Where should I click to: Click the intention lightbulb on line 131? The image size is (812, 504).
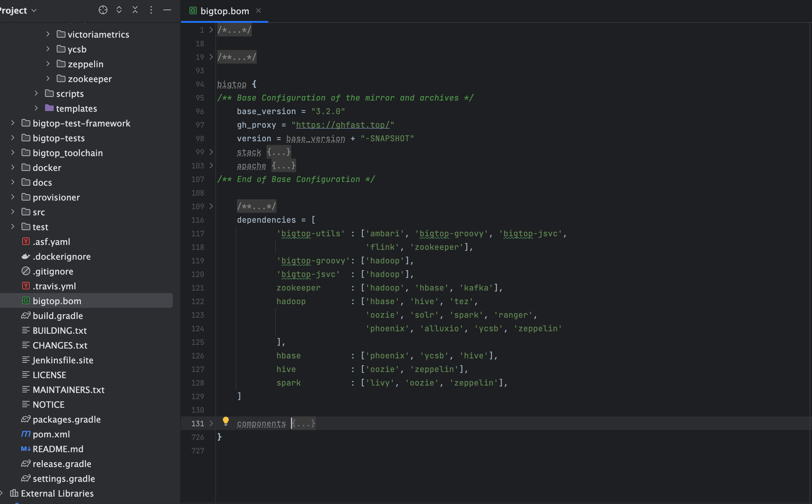pyautogui.click(x=226, y=421)
